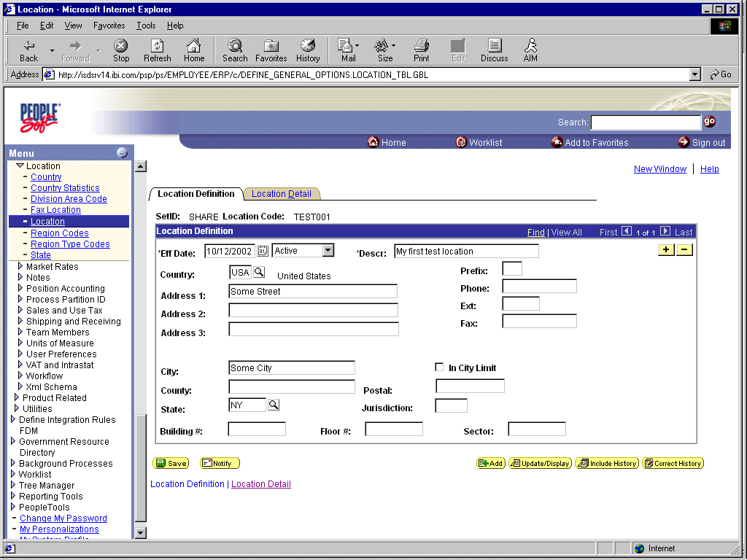Viewport: 747px width, 560px height.
Task: Add a new row with the plus icon
Action: pos(666,249)
